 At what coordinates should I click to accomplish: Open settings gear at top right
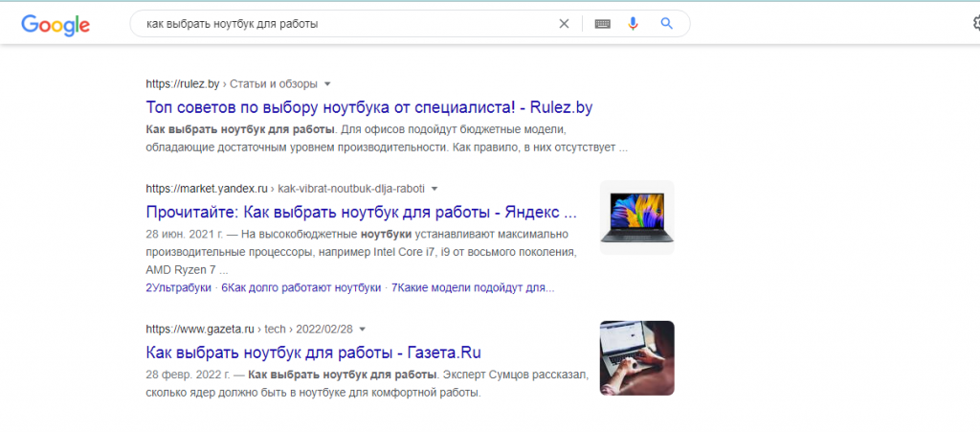976,23
